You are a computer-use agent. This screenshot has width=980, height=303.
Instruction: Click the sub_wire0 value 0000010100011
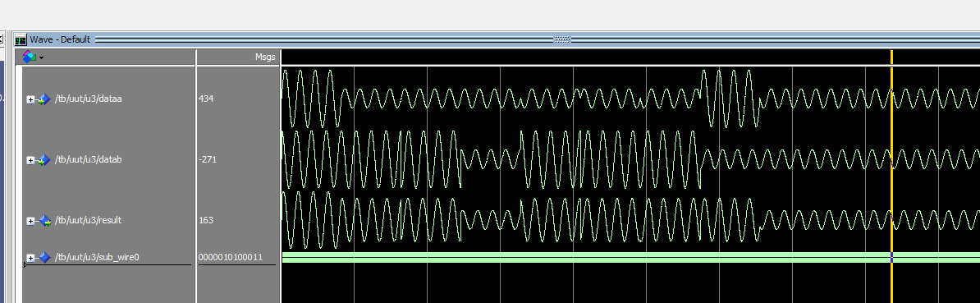tap(231, 257)
